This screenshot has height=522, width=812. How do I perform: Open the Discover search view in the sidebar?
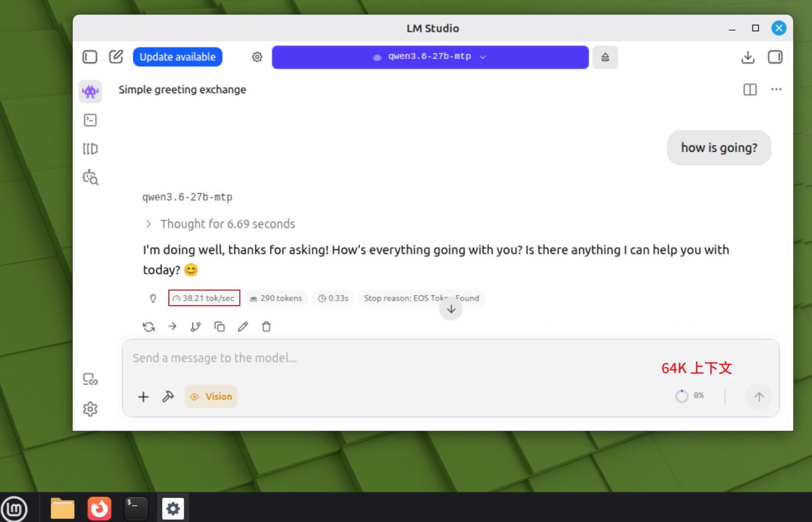click(90, 177)
